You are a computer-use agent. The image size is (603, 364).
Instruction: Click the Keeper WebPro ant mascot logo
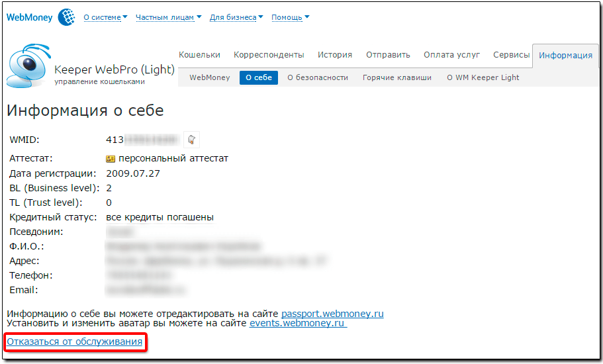click(29, 66)
